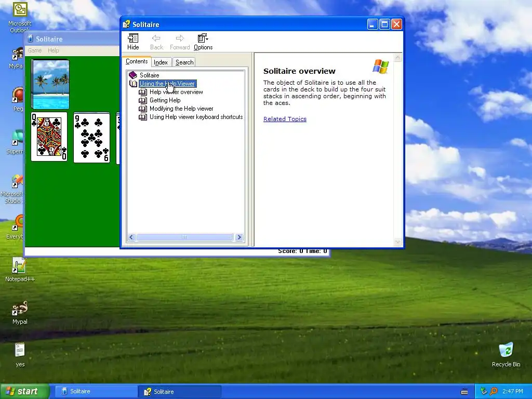This screenshot has width=532, height=399.
Task: Click the horizontal scrollbar thumb in contents pane
Action: click(x=184, y=237)
